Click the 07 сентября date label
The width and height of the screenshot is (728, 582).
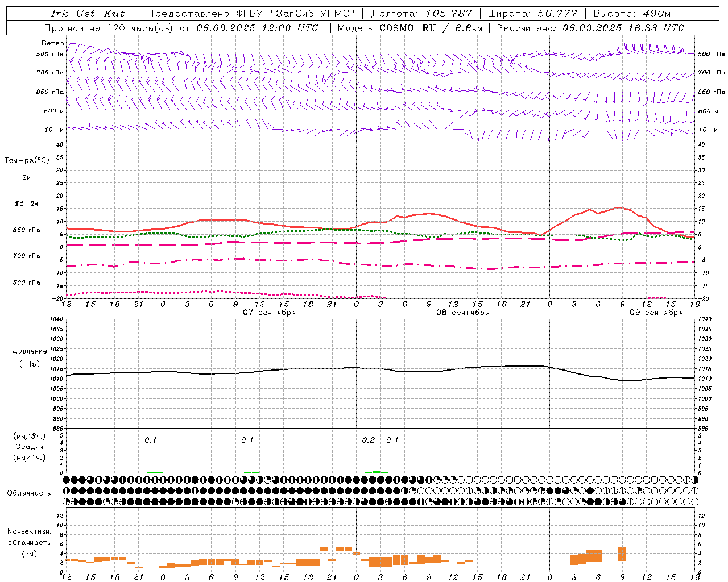tap(270, 313)
